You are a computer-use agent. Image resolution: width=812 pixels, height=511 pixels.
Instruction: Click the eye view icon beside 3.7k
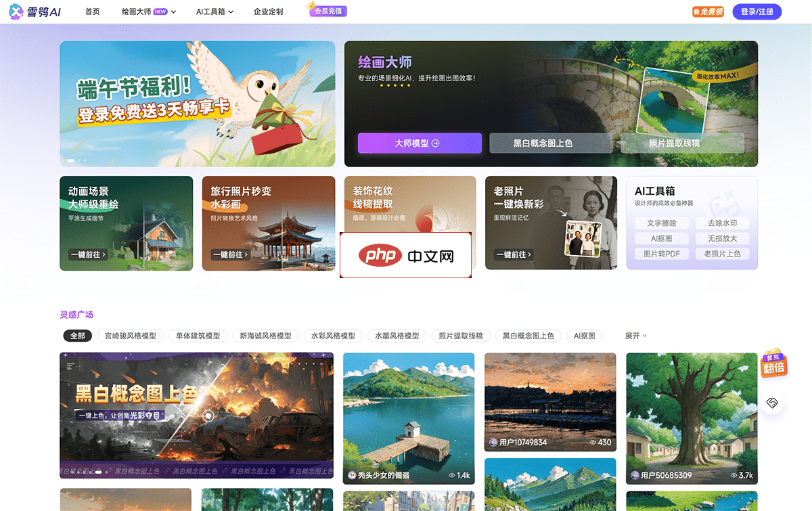(734, 476)
